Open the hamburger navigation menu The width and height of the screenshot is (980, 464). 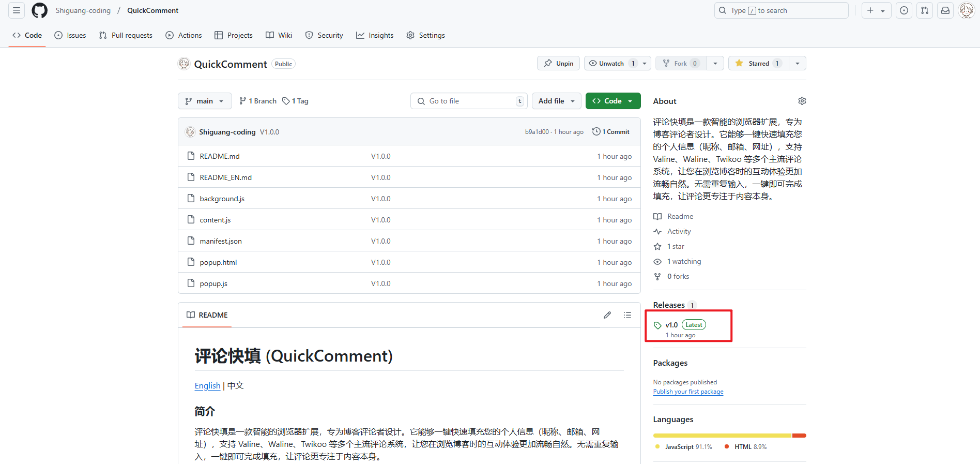pyautogui.click(x=17, y=10)
